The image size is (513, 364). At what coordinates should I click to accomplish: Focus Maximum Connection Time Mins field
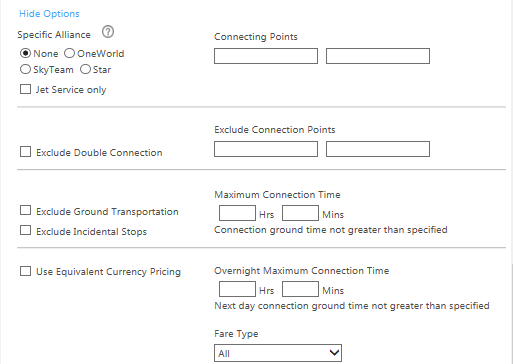coord(300,213)
